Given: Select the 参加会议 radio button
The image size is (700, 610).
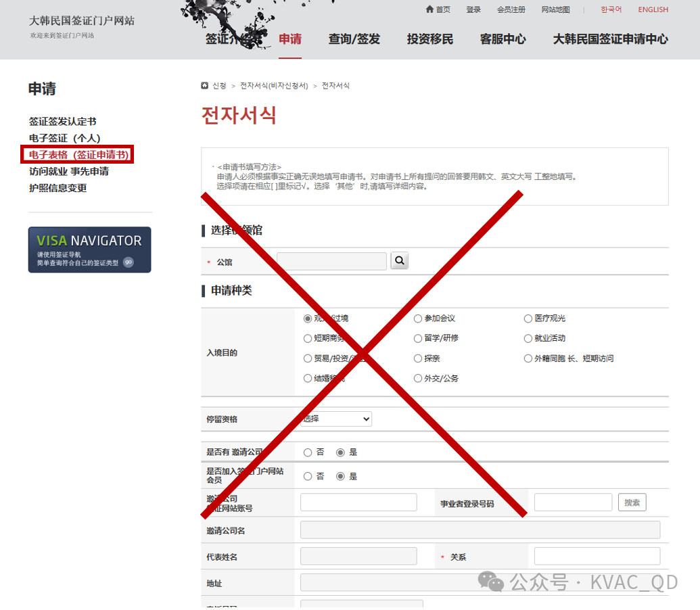Looking at the screenshot, I should click(418, 319).
